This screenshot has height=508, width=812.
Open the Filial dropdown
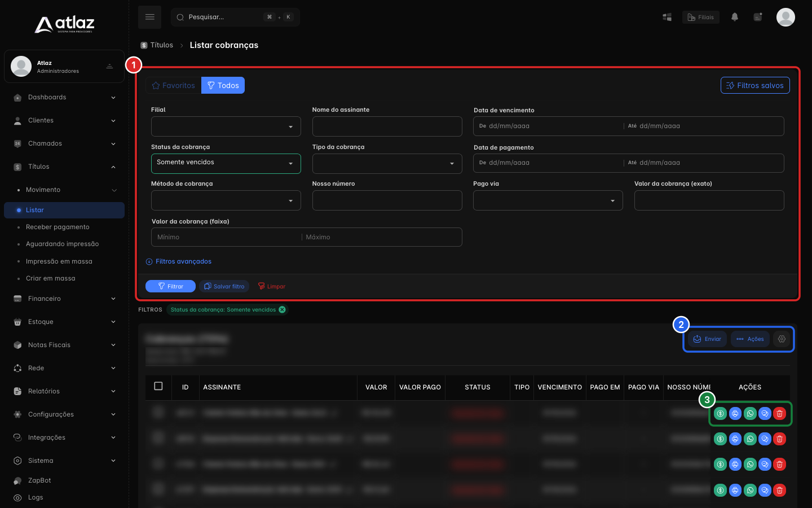click(x=226, y=126)
